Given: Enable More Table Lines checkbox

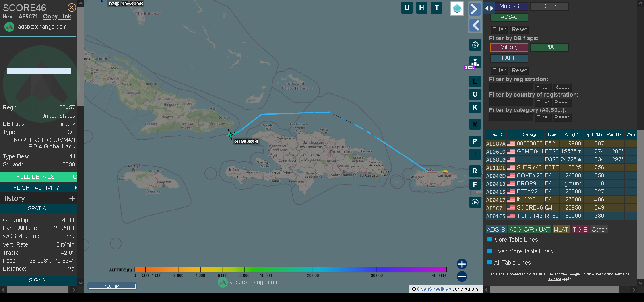Looking at the screenshot, I should 490,239.
